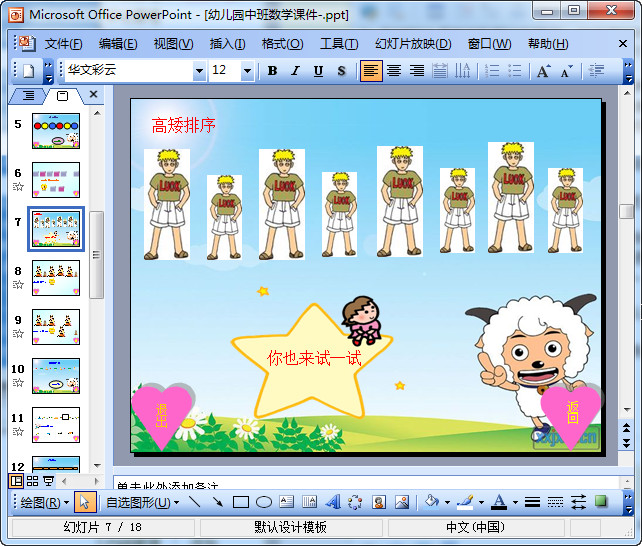This screenshot has width=642, height=546.
Task: Open the 幻灯片放映(D) menu
Action: tap(413, 43)
